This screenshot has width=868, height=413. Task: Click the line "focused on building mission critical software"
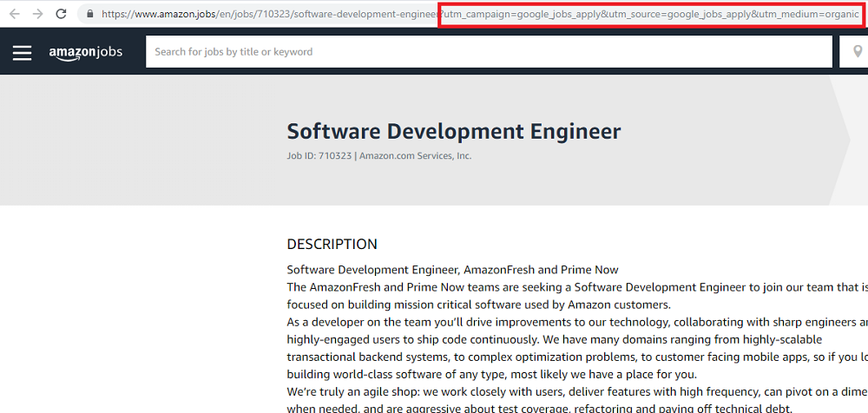(x=479, y=305)
